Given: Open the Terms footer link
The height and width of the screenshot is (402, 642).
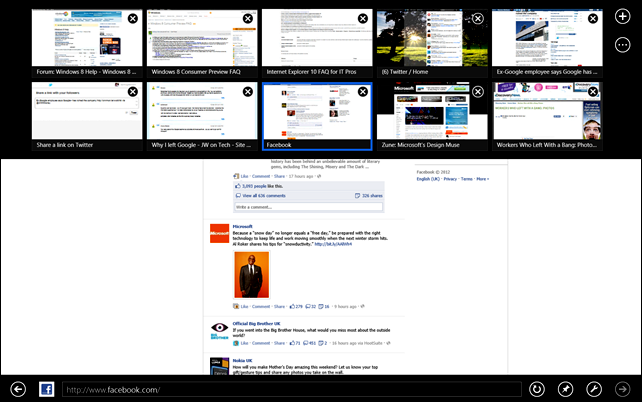Looking at the screenshot, I should coord(467,179).
